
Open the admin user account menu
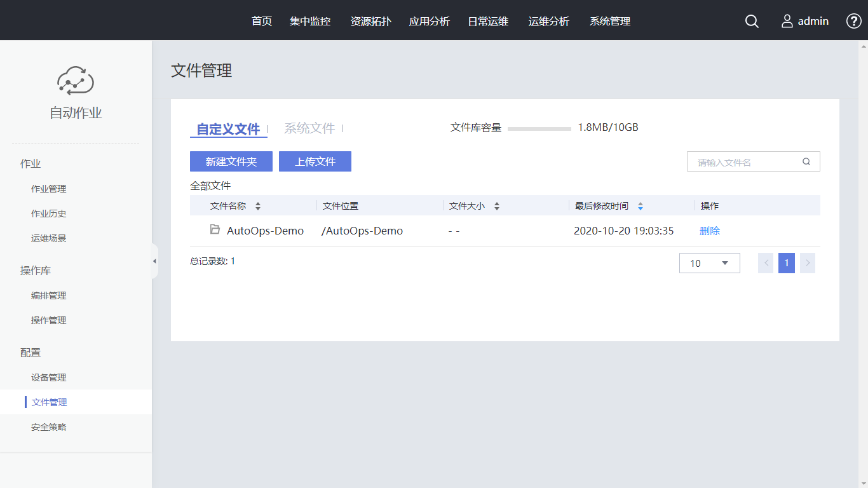pos(804,21)
